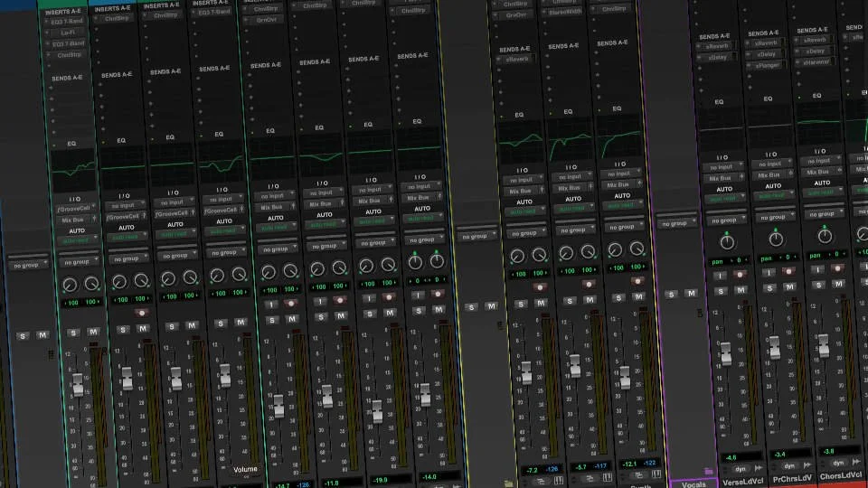The height and width of the screenshot is (488, 868).
Task: Open output window icon on the -7.2 track
Action: pos(541,482)
